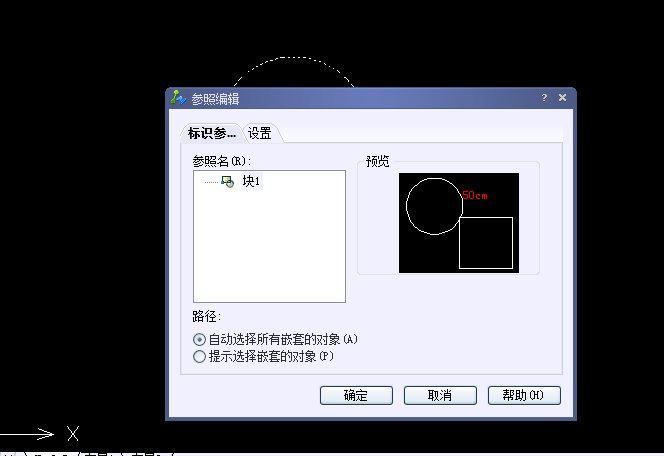
Task: Open help via the 帮助(H) button
Action: tap(524, 395)
